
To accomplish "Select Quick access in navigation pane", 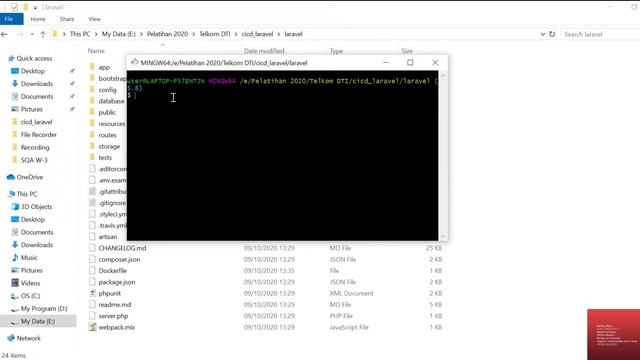I will pos(34,58).
